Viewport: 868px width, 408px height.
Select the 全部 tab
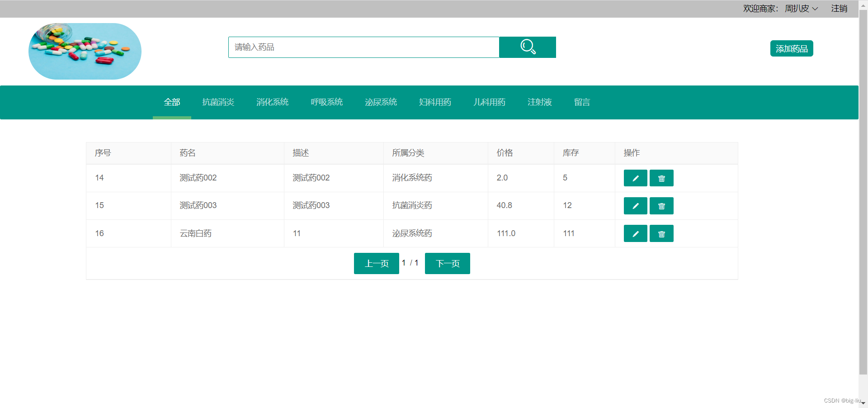[x=172, y=102]
